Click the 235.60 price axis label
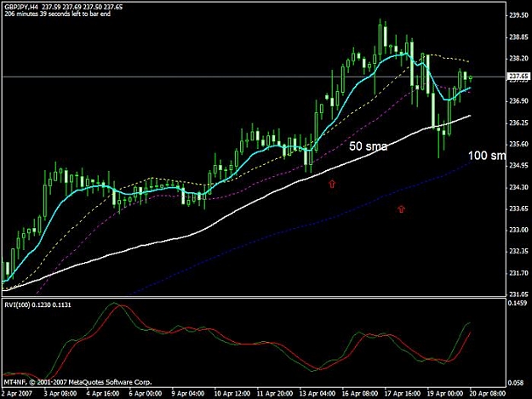The width and height of the screenshot is (532, 399). (x=518, y=144)
